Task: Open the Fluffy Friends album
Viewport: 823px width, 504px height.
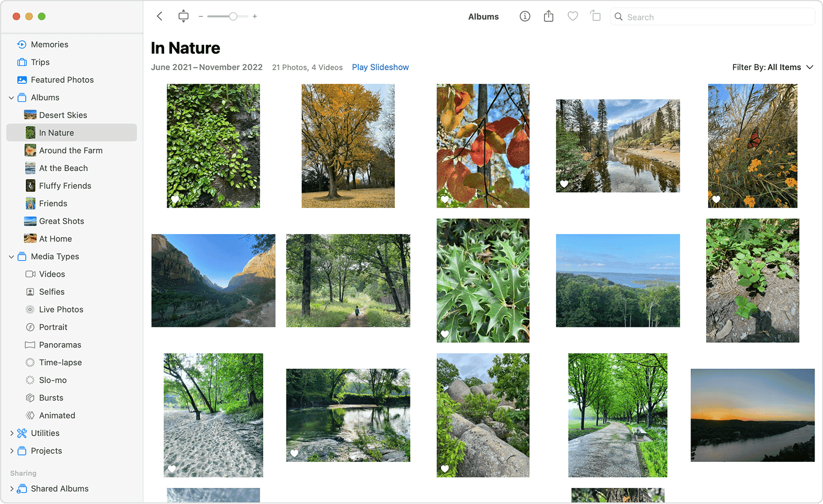Action: coord(65,186)
